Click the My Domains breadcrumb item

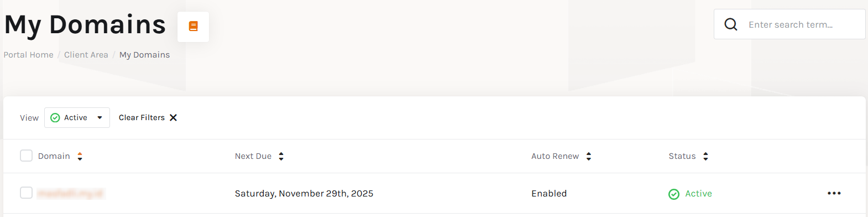144,55
